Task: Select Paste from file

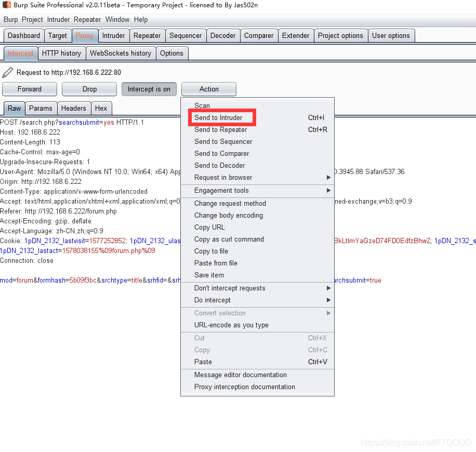Action: pyautogui.click(x=257, y=263)
